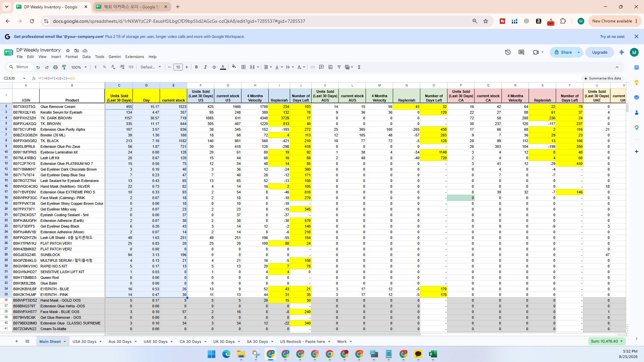The height and width of the screenshot is (362, 644).
Task: Collapse the toolbar with chevron up
Action: [617, 67]
